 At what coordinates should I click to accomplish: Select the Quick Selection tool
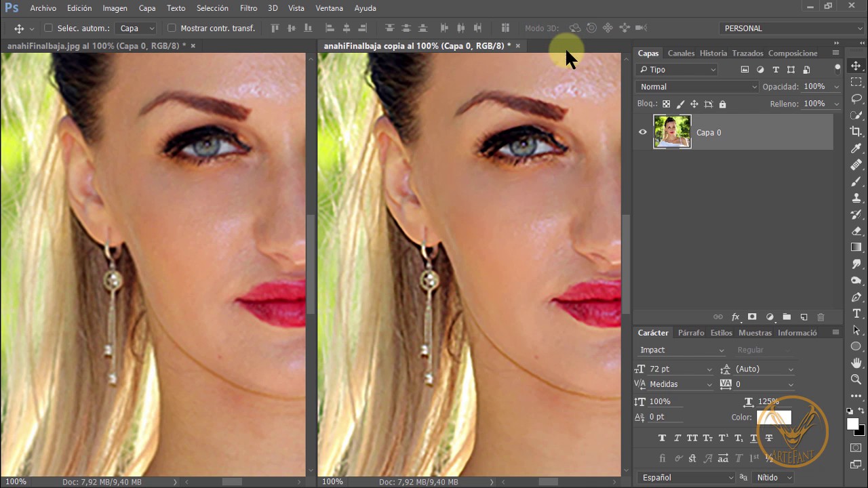pyautogui.click(x=856, y=115)
